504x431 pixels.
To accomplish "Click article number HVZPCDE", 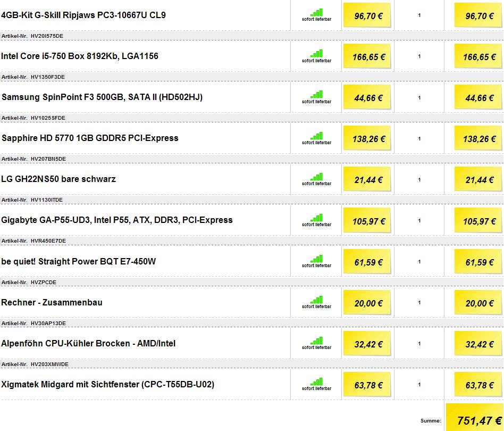I will (44, 282).
